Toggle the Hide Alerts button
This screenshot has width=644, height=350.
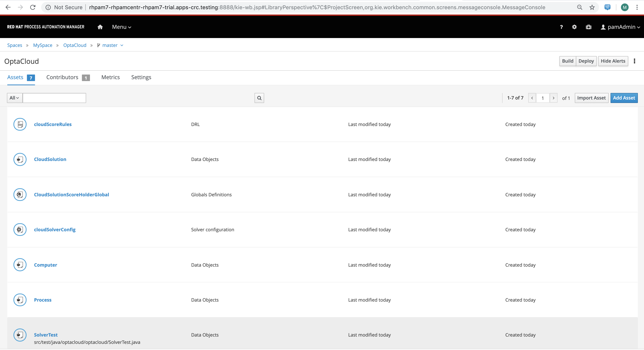(x=613, y=61)
